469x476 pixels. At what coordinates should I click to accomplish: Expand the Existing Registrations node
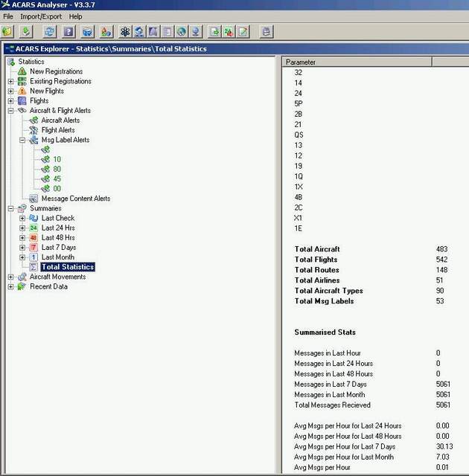[x=10, y=81]
